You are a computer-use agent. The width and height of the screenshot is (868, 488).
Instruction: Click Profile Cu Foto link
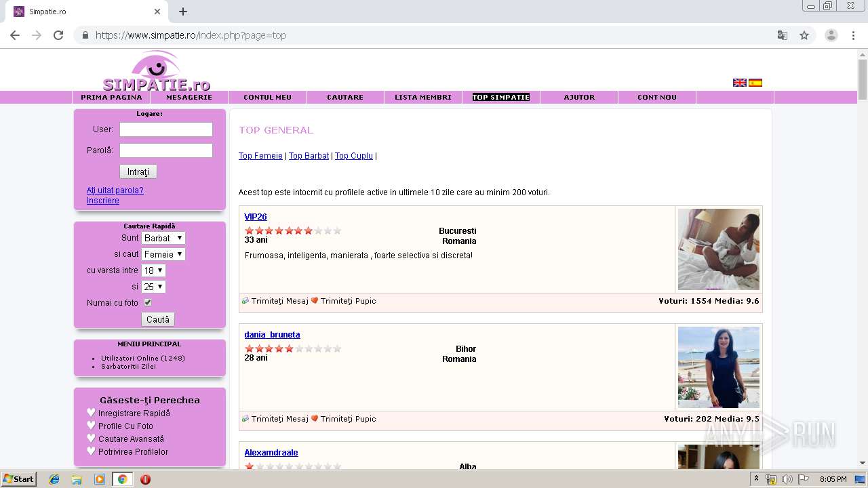point(125,426)
